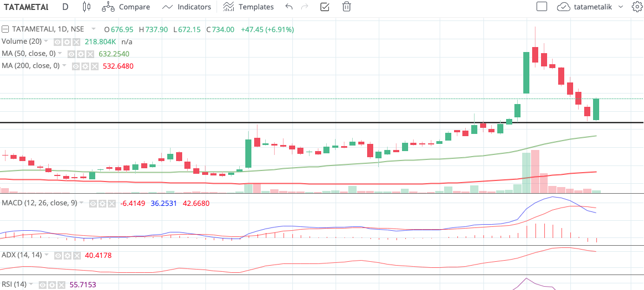Viewport: 644px width, 290px height.
Task: Toggle visibility of the MACD indicator
Action: tap(93, 203)
